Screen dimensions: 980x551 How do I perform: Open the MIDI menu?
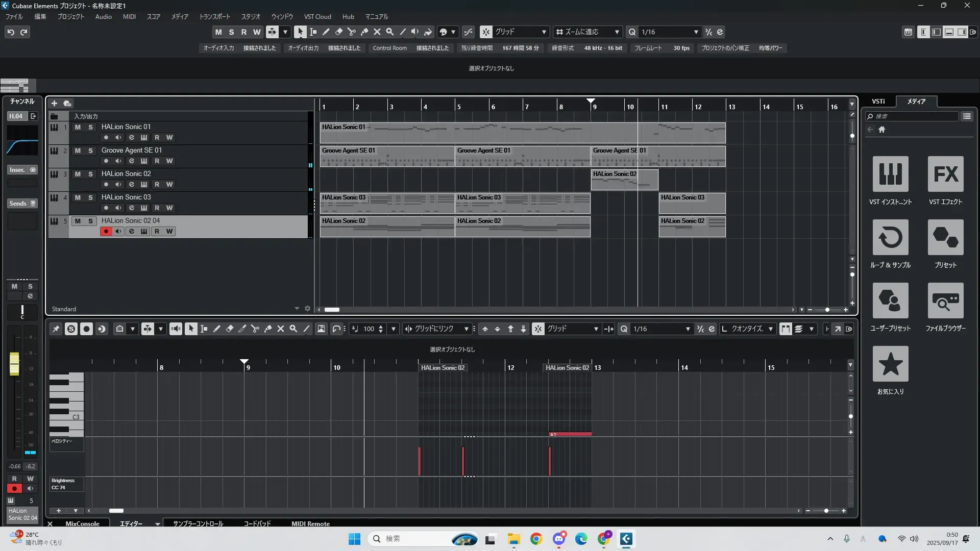(129, 17)
